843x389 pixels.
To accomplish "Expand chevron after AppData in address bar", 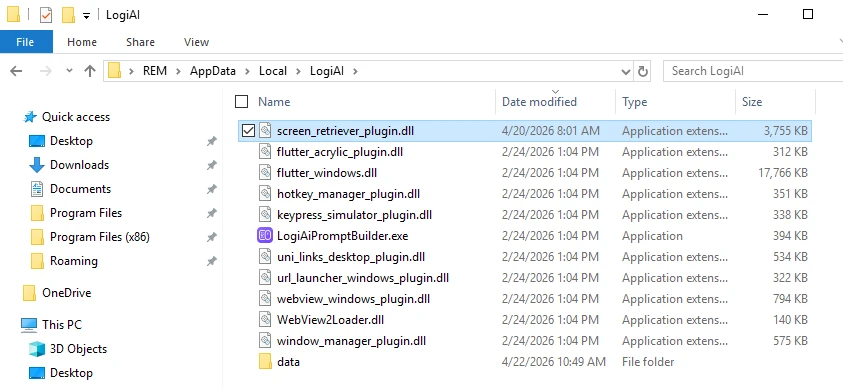I will tap(247, 71).
